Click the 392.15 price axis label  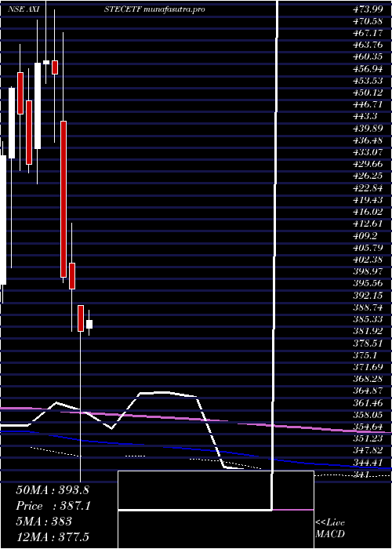367,295
